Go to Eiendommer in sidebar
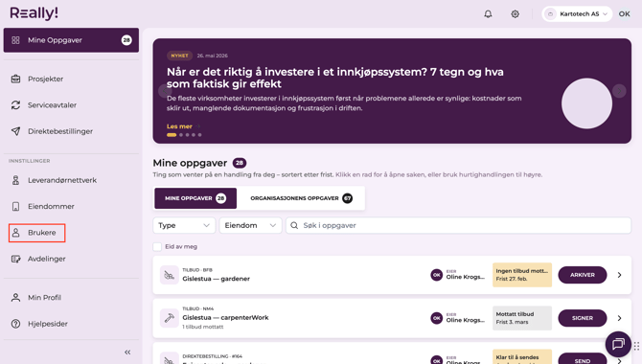 pyautogui.click(x=71, y=206)
